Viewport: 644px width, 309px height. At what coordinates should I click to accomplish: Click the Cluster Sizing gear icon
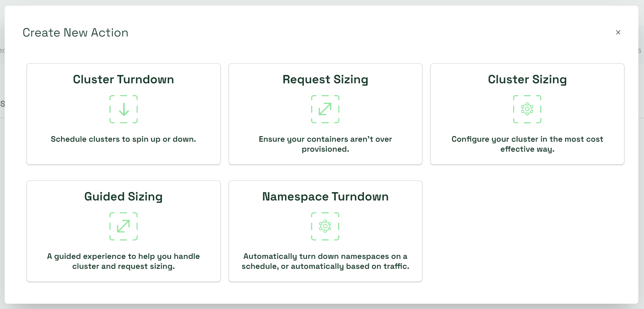(527, 109)
